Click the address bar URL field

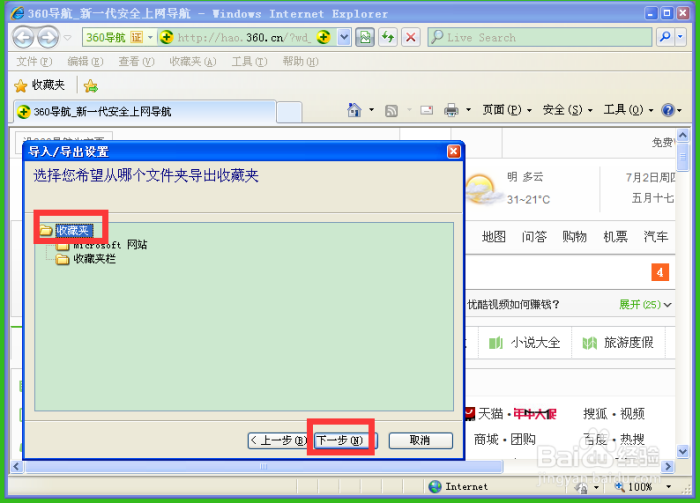[244, 37]
